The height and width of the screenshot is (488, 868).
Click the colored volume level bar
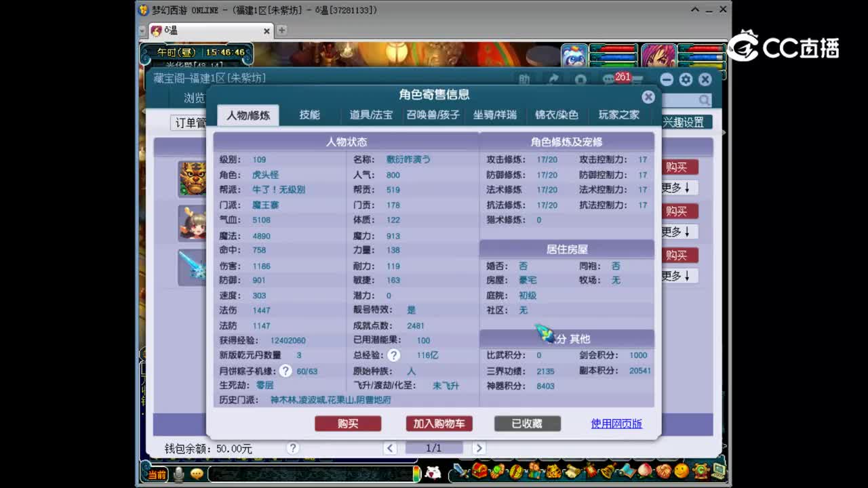tap(416, 473)
